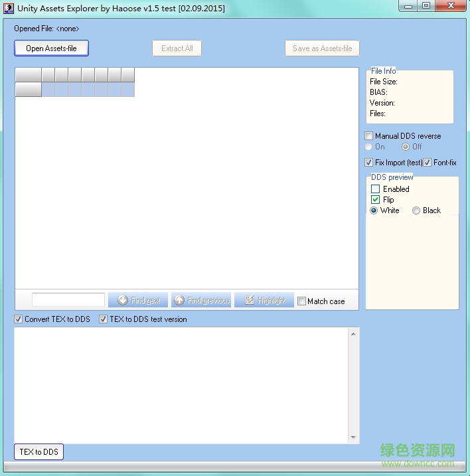Click the 'File Info' group title

pos(383,71)
